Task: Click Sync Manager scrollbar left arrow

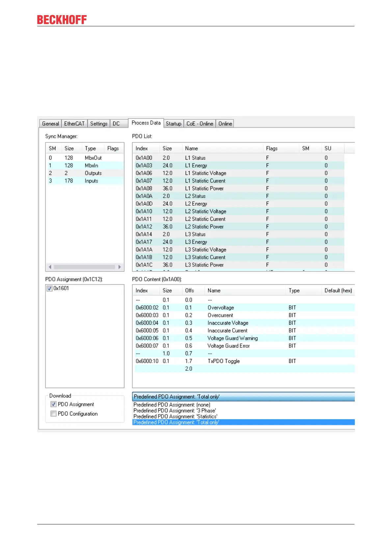Action: pyautogui.click(x=50, y=267)
